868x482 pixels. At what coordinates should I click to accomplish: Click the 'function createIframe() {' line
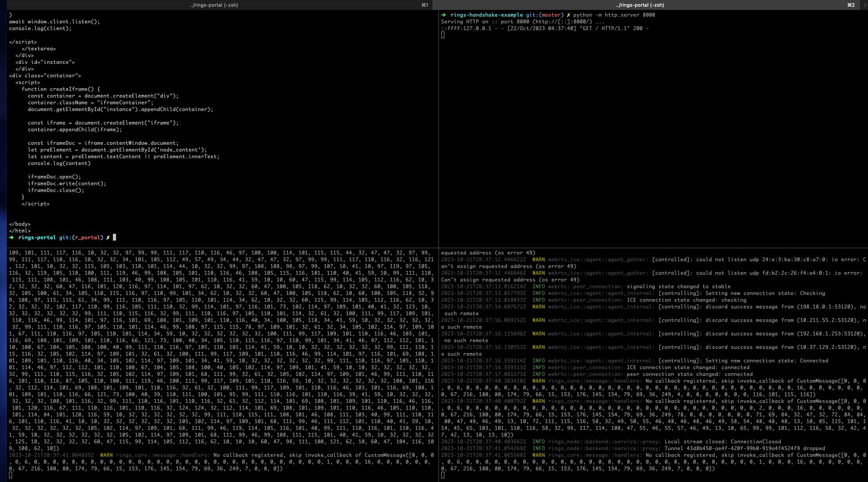(x=61, y=89)
